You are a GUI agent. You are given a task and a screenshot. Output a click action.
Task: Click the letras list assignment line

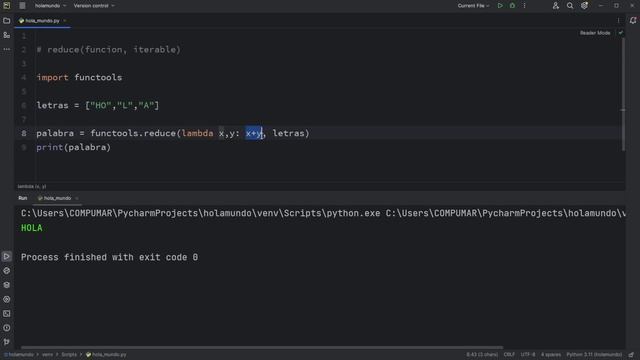[x=98, y=105]
